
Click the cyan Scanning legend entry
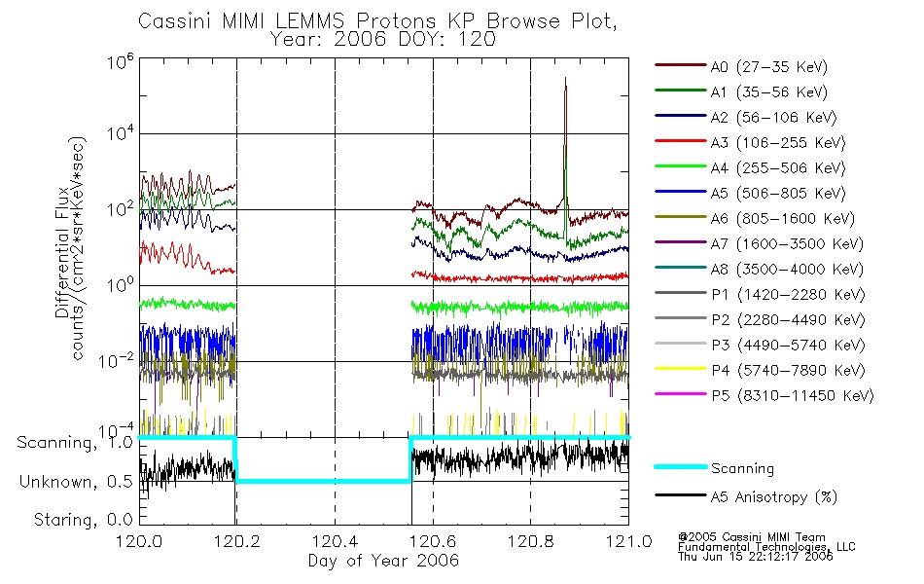pos(715,468)
